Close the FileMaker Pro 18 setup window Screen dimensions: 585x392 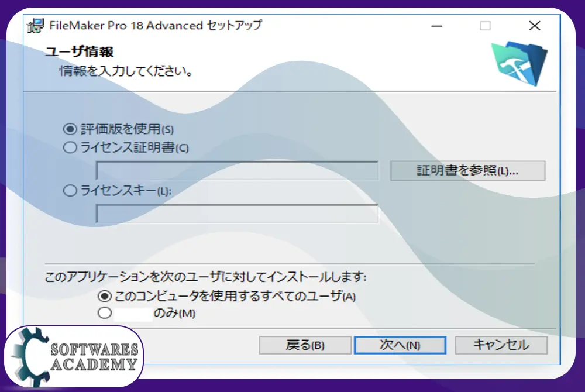pyautogui.click(x=535, y=26)
